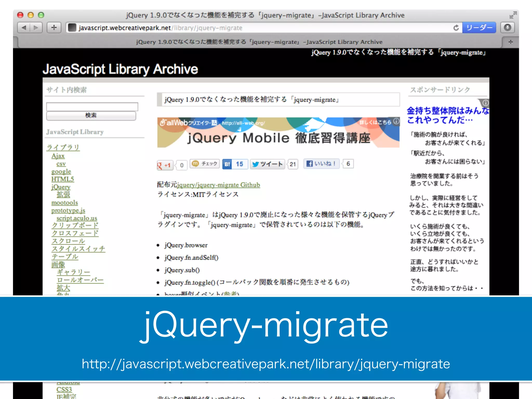Enter fullscreen with the top-right arrows icon

coord(513,15)
